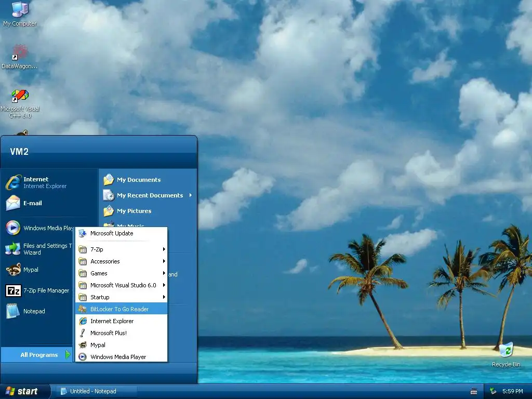Expand the Games submenu
532x399 pixels.
[121, 273]
